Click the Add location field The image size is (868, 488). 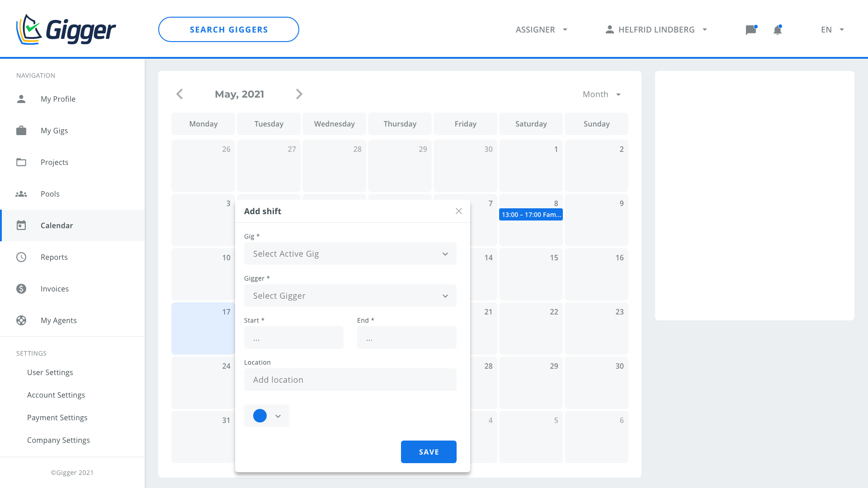[350, 380]
